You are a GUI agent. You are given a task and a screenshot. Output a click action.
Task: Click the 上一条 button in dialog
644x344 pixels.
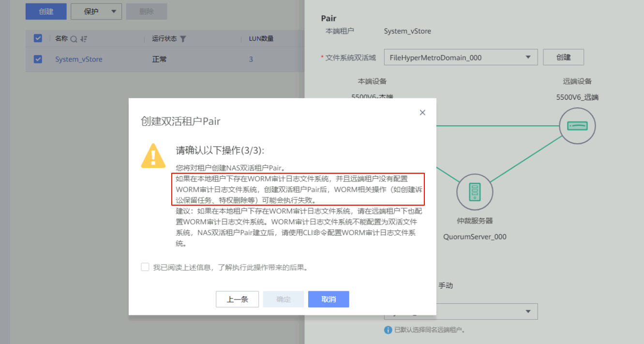point(237,299)
